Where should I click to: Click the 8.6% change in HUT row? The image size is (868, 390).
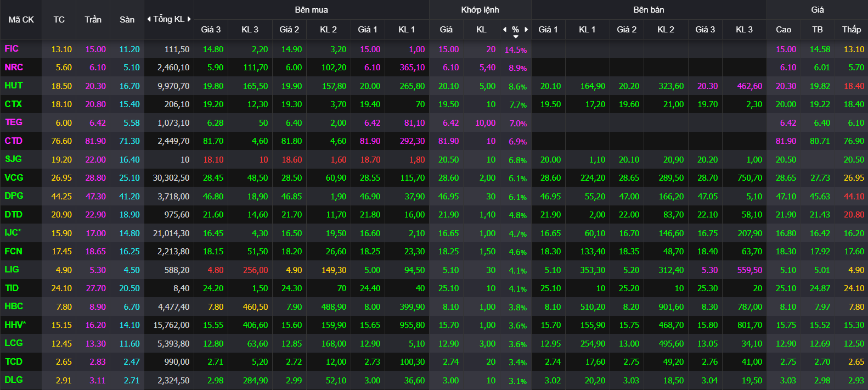coord(517,87)
